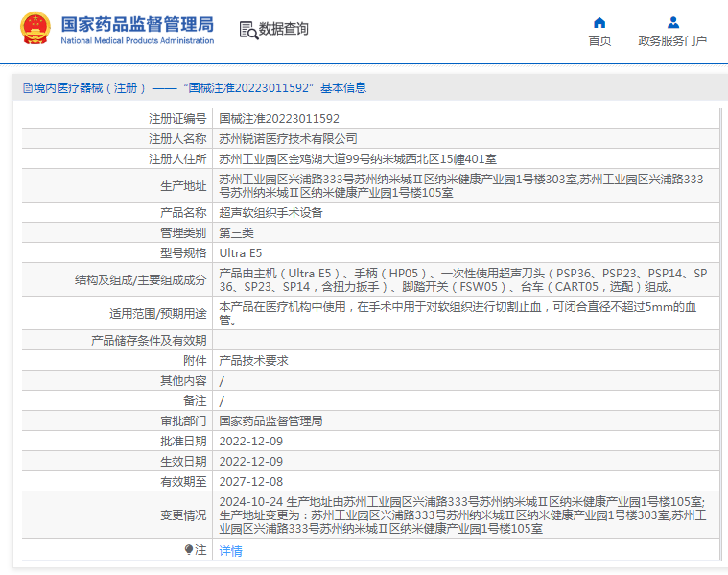Select expiry date 2027-12-08
The image size is (728, 575).
click(251, 482)
